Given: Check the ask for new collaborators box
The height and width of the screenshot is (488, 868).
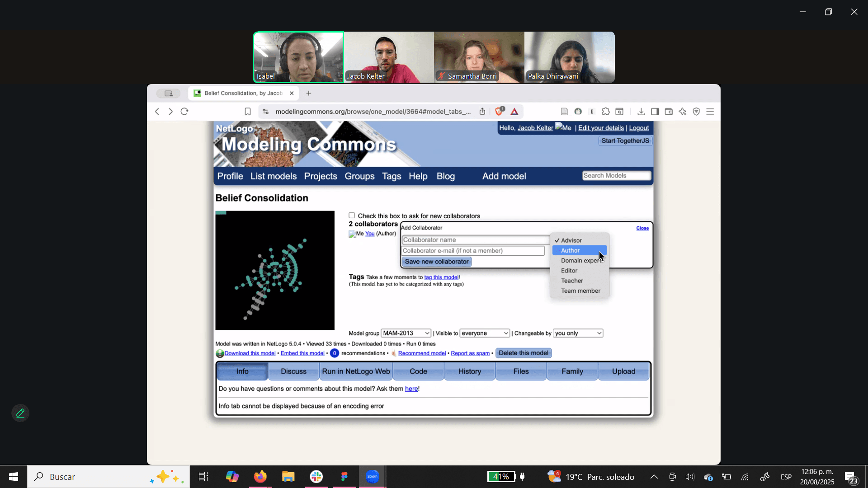Looking at the screenshot, I should point(352,216).
